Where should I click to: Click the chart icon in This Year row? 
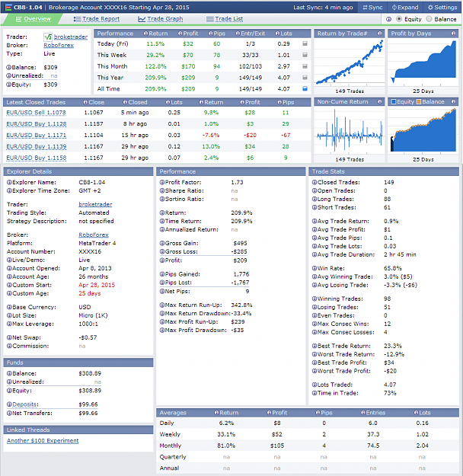coord(305,78)
